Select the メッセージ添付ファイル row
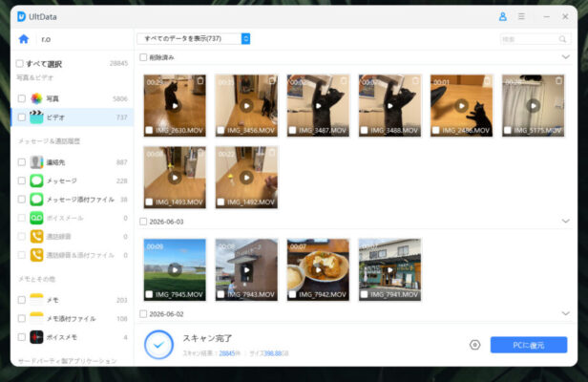This screenshot has height=382, width=588. coord(72,200)
